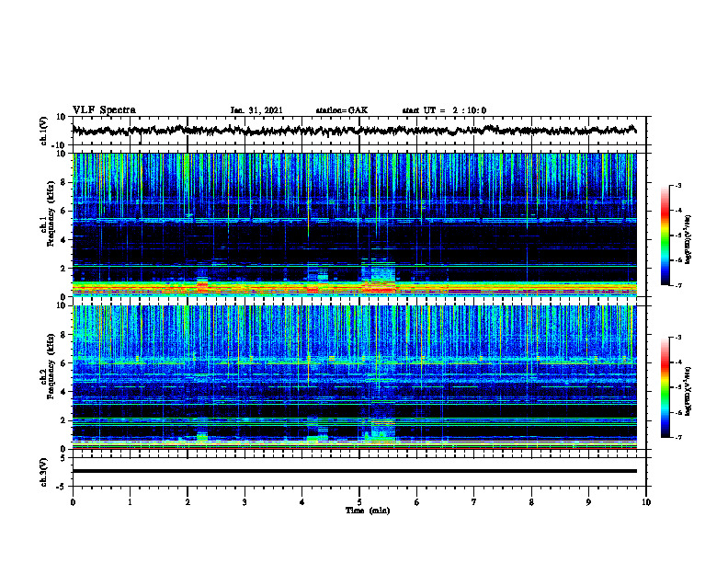Click the '4' kHz tick on ch.1 spectrogram axis
The width and height of the screenshot is (728, 563).
tap(63, 240)
